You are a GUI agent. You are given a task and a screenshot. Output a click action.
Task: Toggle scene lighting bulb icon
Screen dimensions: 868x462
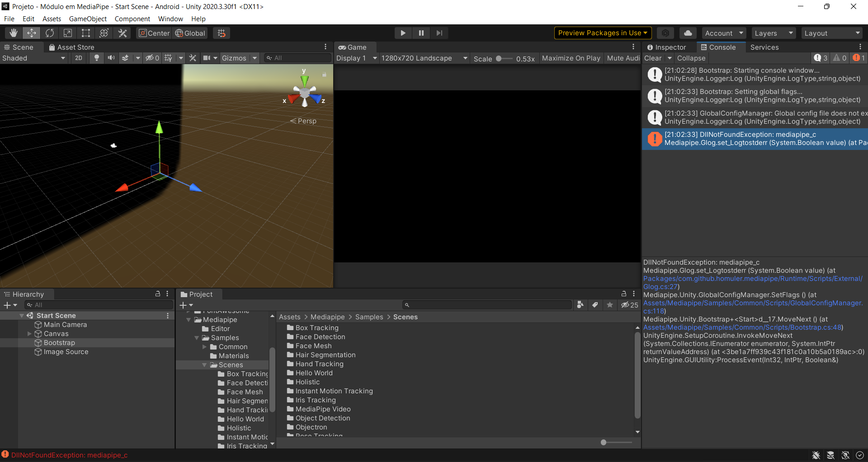pos(96,58)
